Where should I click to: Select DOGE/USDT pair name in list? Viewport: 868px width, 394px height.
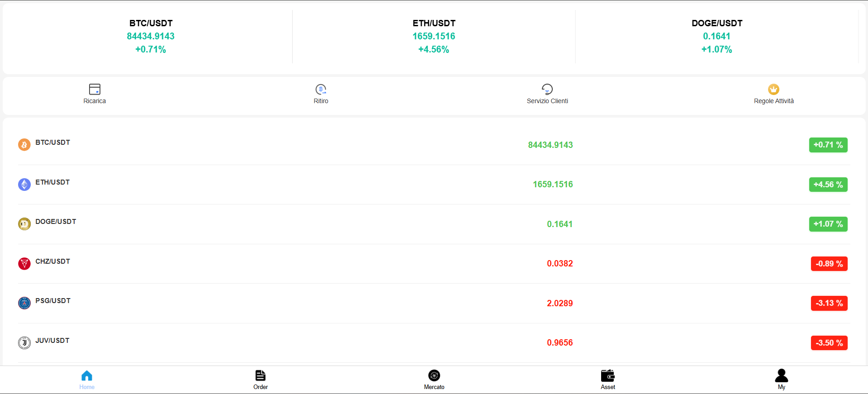(x=56, y=222)
